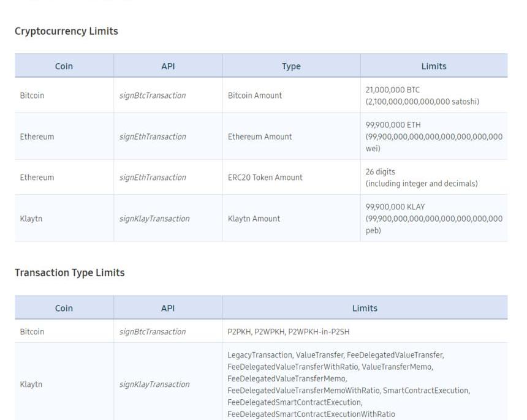Click the 26 digits limit text

coord(381,172)
